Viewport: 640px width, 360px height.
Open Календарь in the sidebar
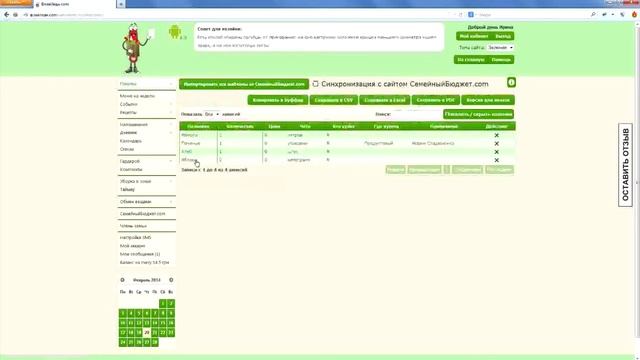[131, 141]
